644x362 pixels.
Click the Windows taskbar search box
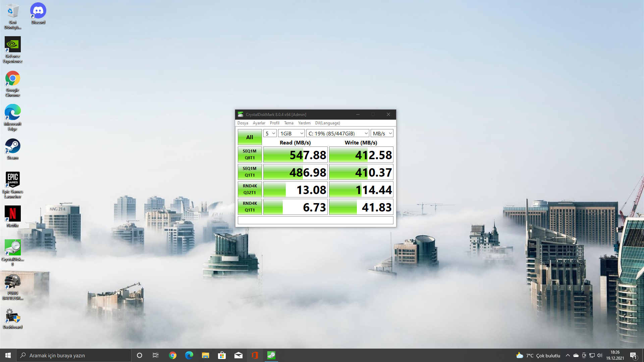point(74,355)
